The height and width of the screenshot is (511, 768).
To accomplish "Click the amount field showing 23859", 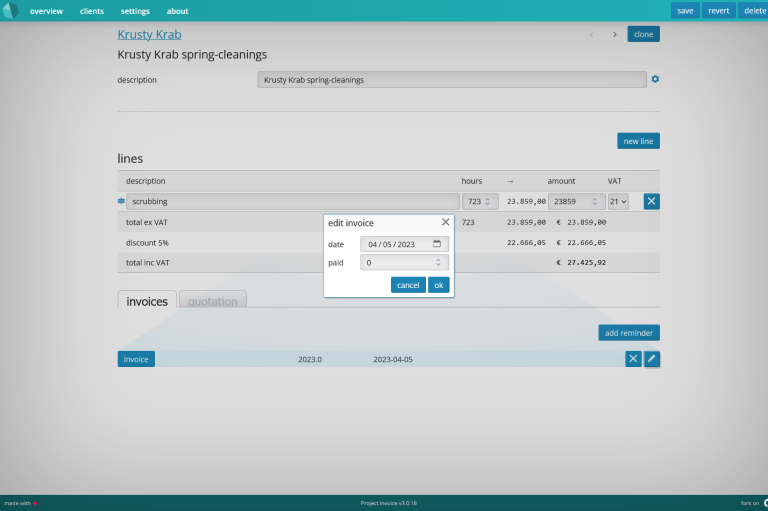I will tap(576, 201).
